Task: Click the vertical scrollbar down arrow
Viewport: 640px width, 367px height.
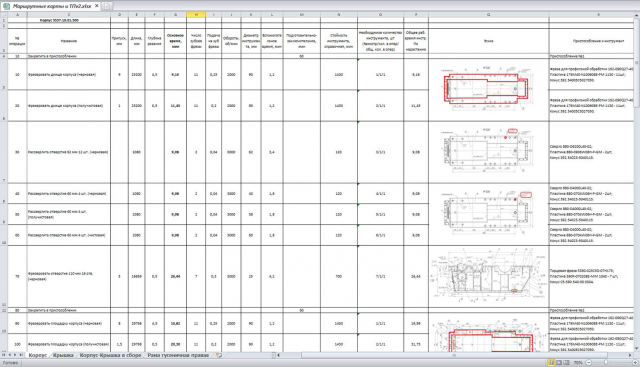Action: (x=636, y=349)
